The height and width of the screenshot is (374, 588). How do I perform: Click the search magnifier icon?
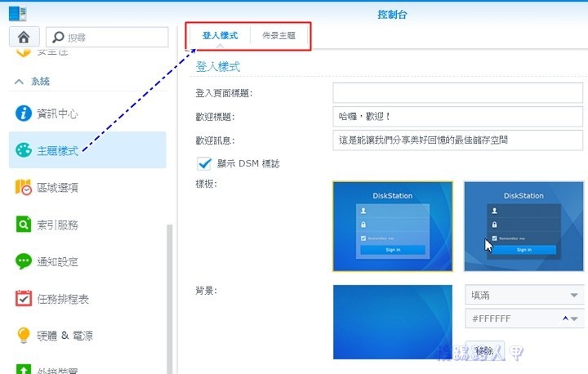click(58, 37)
